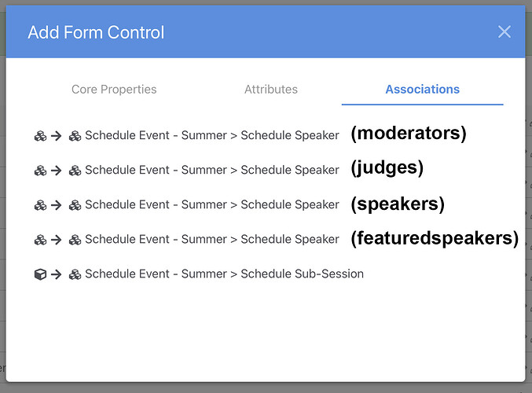Close the Add Form Control dialog

504,32
